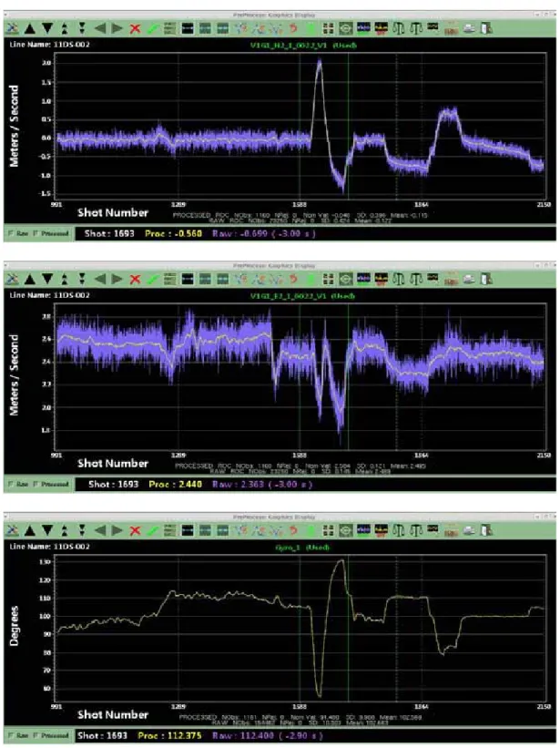Click the Raw value 2.363 readout
Viewport: 560px width, 748px height.
point(262,484)
